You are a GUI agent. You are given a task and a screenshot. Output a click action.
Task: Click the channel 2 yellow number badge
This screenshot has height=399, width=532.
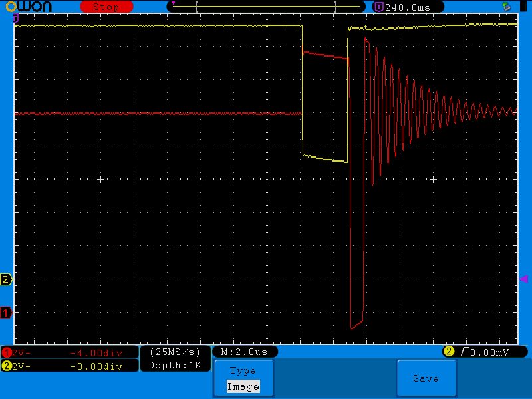point(7,366)
